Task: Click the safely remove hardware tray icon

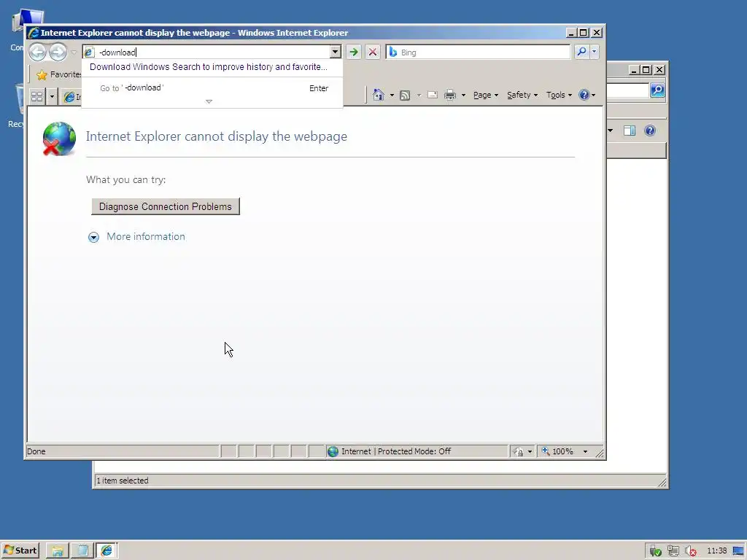Action: click(656, 551)
